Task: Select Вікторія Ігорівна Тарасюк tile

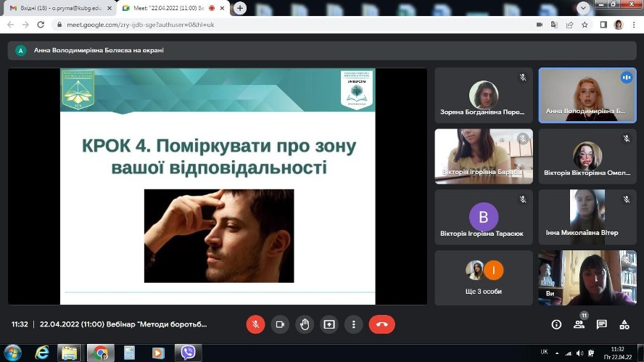Action: pos(484,217)
